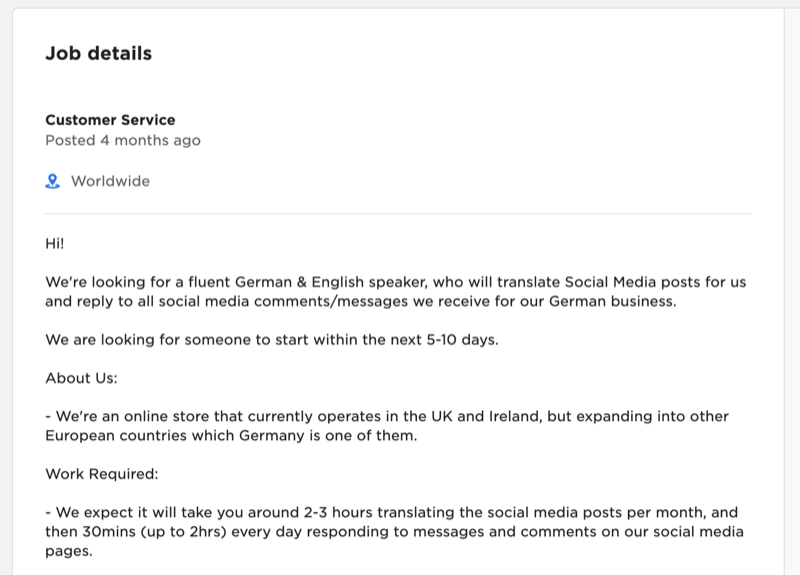800x575 pixels.
Task: Click the blue location pin icon
Action: point(53,181)
